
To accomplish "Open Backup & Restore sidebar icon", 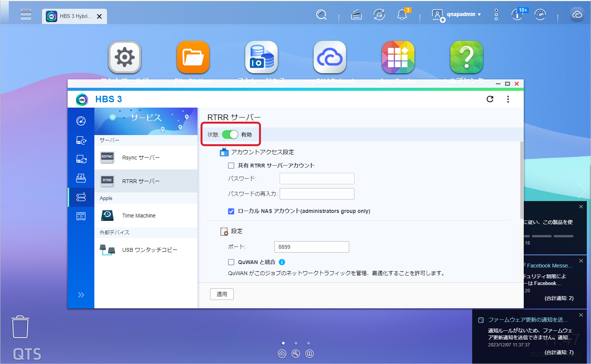I will click(x=81, y=140).
